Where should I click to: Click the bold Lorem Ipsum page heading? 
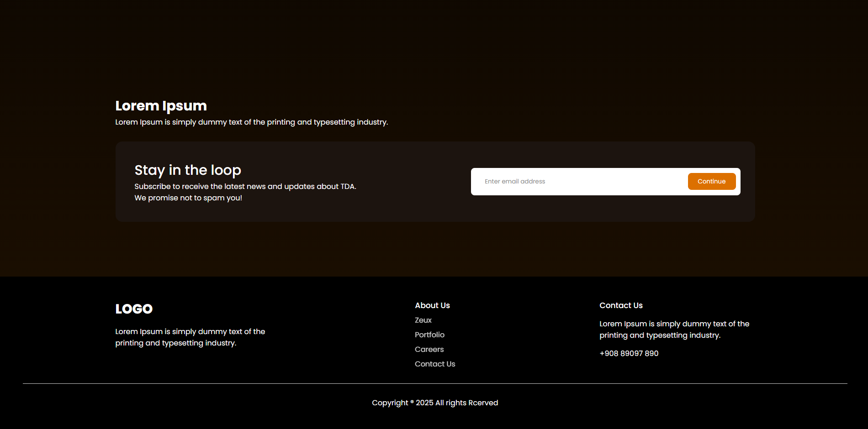click(161, 106)
